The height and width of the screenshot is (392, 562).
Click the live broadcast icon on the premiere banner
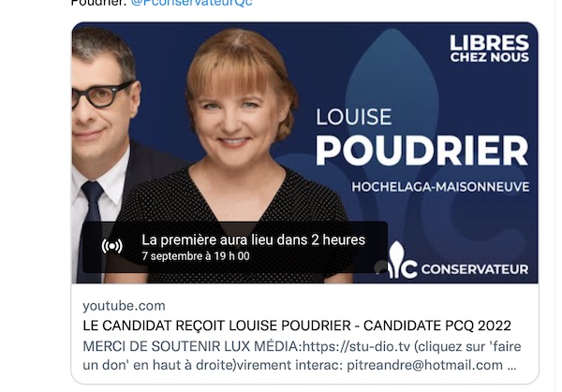pyautogui.click(x=111, y=246)
